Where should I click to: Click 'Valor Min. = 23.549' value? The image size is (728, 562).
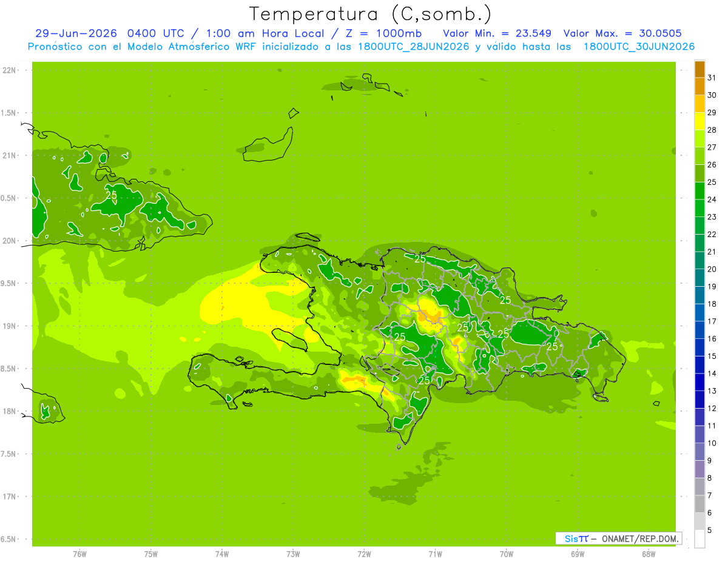[497, 33]
